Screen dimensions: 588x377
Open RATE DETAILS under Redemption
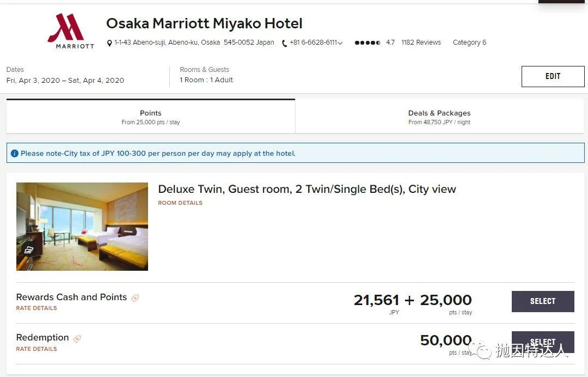click(36, 349)
